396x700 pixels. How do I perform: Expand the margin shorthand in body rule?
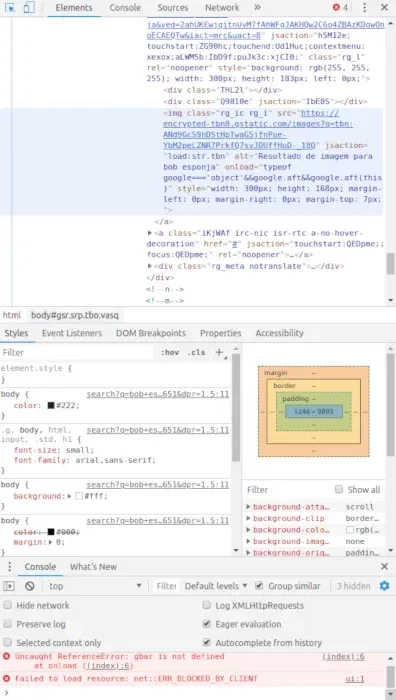(51, 542)
